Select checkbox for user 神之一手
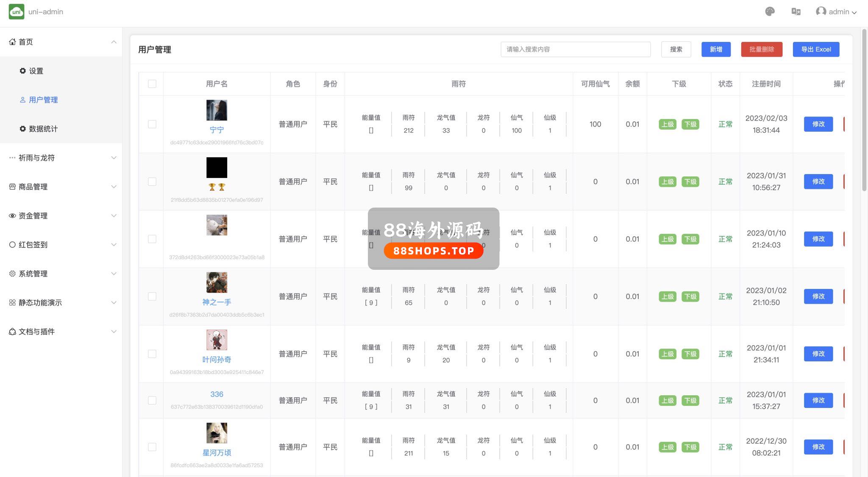Image resolution: width=868 pixels, height=477 pixels. 152,297
